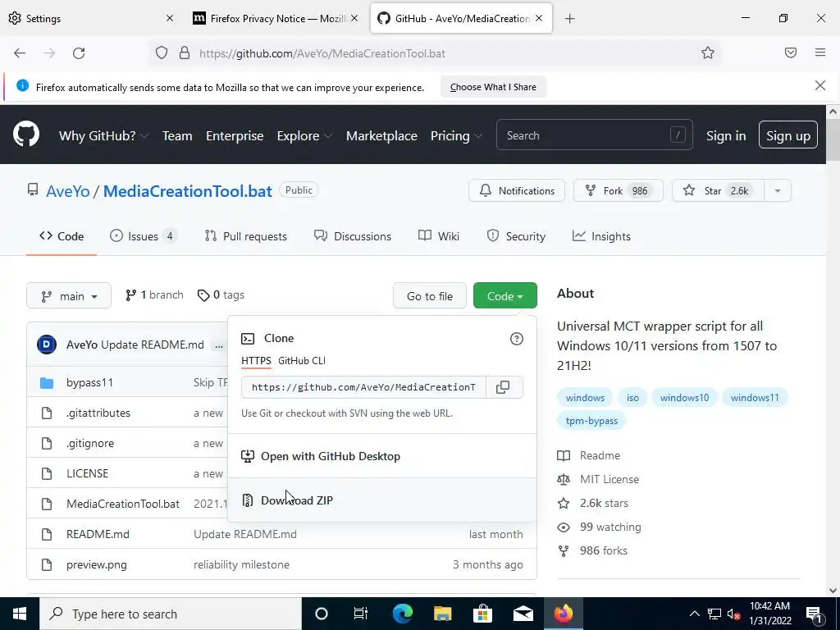The image size is (840, 630).
Task: Click Go to file button
Action: (x=430, y=295)
